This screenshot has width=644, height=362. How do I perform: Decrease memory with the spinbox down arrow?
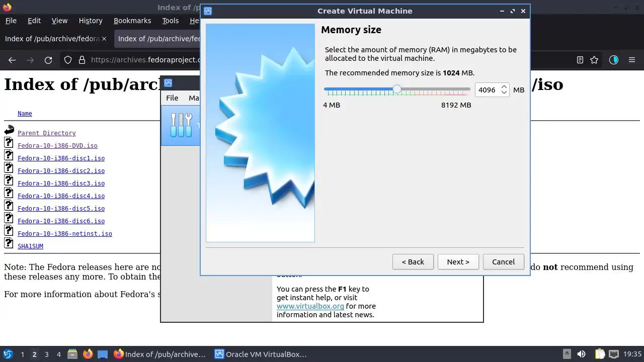[x=504, y=93]
